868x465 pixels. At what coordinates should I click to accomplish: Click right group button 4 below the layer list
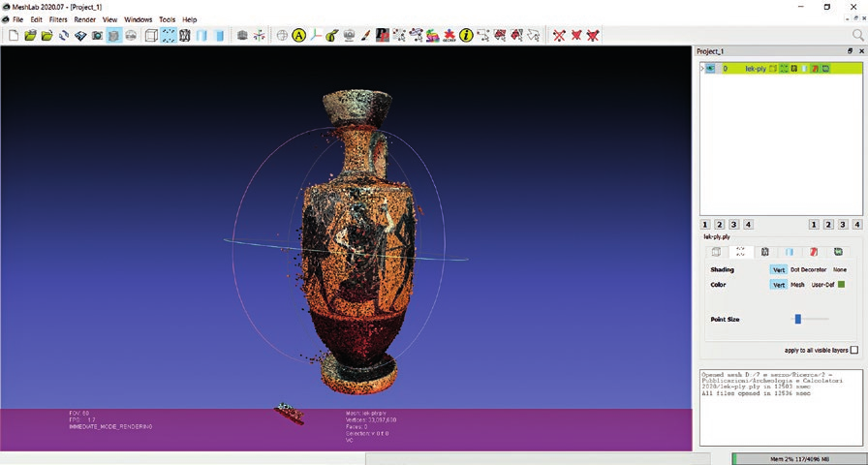[857, 225]
